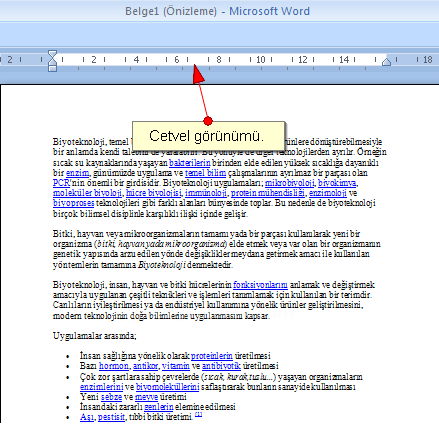Click the hücre biyolojisi link
The height and width of the screenshot is (425, 439).
pos(154,193)
